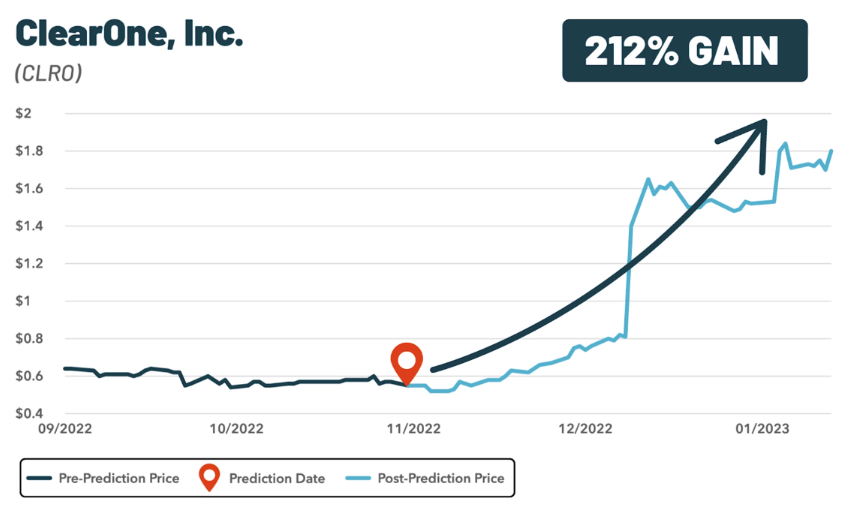The image size is (841, 508).
Task: Select the 12/2022 x-axis date label
Action: (x=585, y=429)
